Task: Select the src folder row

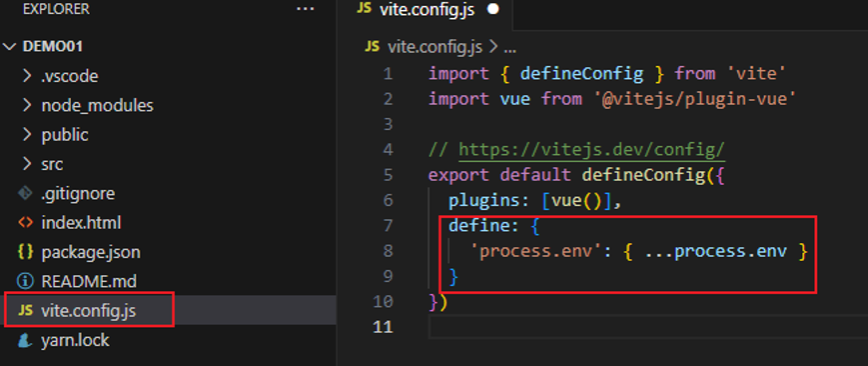Action: 168,164
